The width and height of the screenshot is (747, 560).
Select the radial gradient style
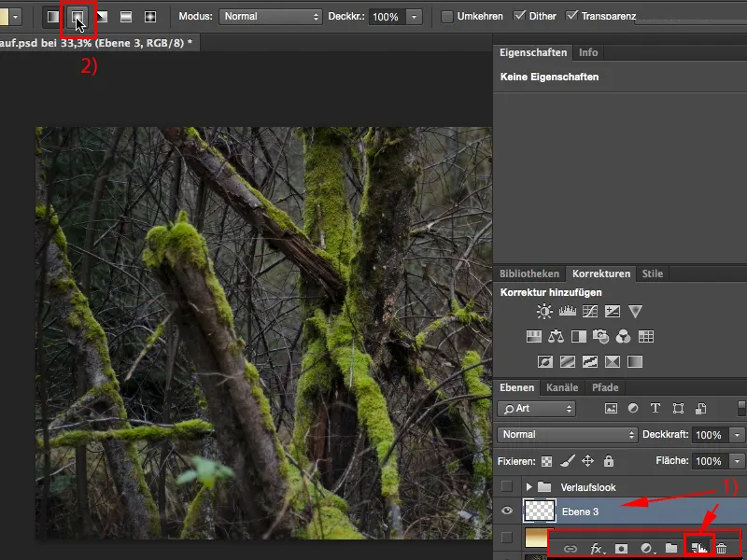pos(78,17)
